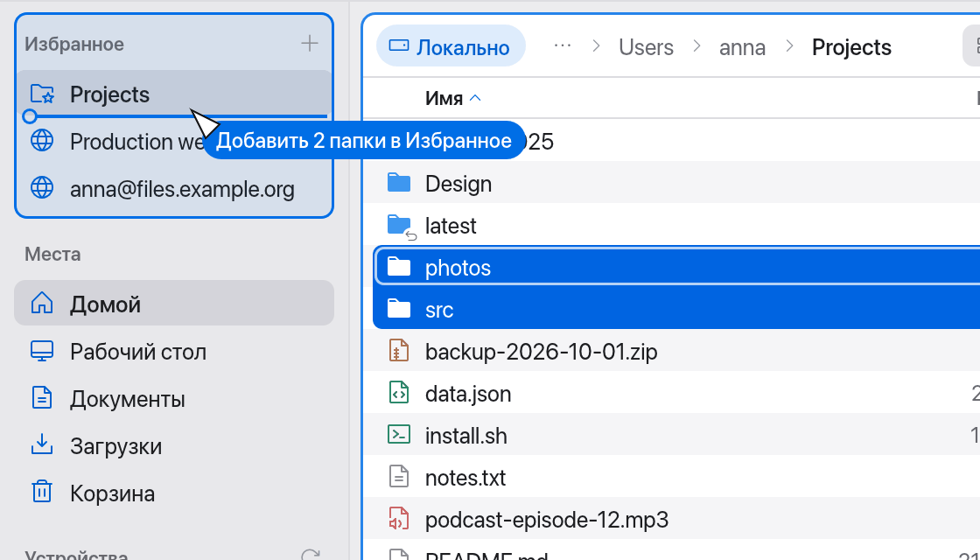Click the archive icon of backup-2026-10-01.zip
The height and width of the screenshot is (560, 980).
pyautogui.click(x=399, y=351)
